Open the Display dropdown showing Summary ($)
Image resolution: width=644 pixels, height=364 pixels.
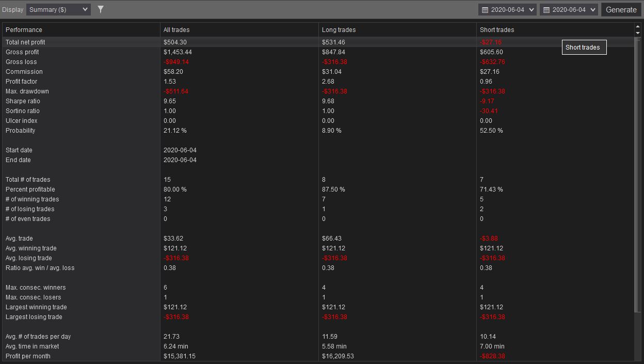(x=58, y=9)
